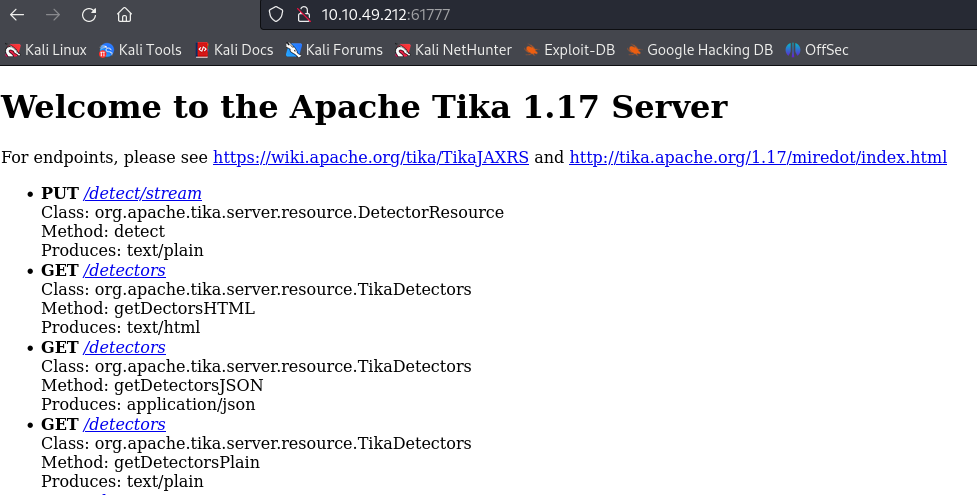Click the "Method: getDetectorsJSON" text

click(152, 385)
